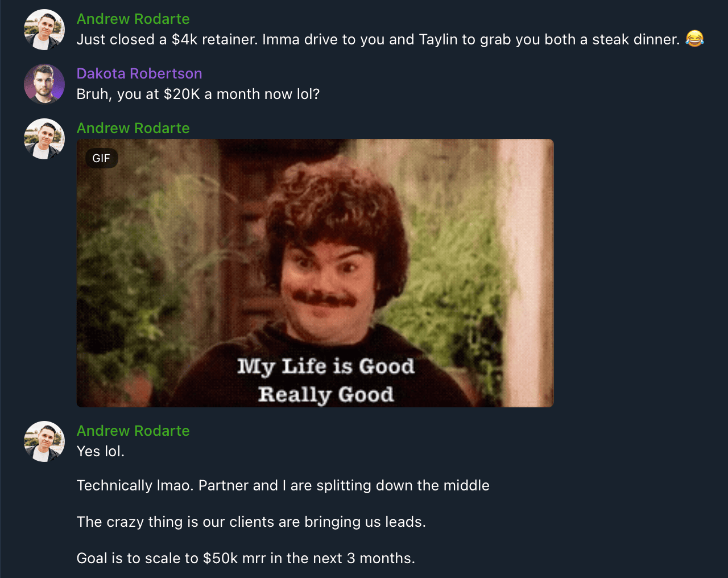Click Andrew Rodarte's avatar beside "Yes lol."
The height and width of the screenshot is (578, 728).
(x=44, y=441)
